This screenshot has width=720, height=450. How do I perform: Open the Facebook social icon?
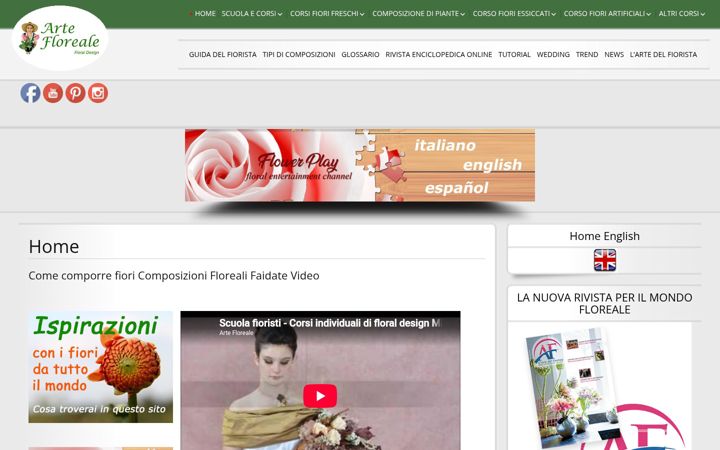coord(30,93)
